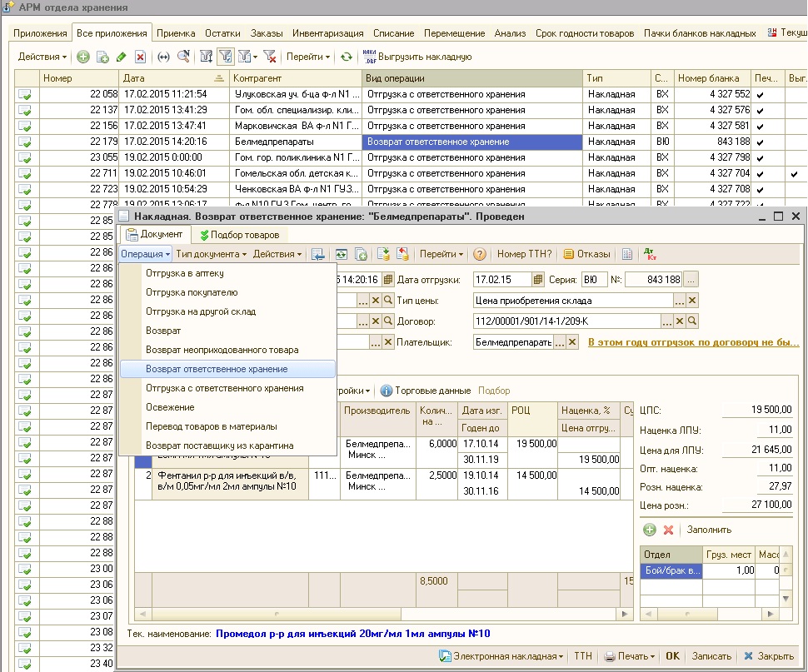The image size is (808, 672).
Task: Select Отгрузка в аптеку from Операция menu
Action: point(184,273)
